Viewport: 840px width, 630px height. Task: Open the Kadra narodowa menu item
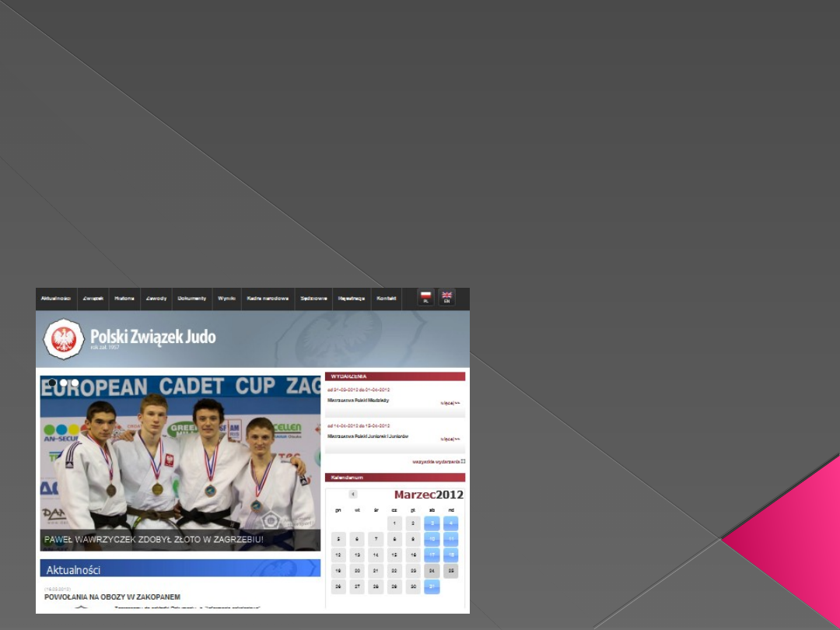(268, 299)
